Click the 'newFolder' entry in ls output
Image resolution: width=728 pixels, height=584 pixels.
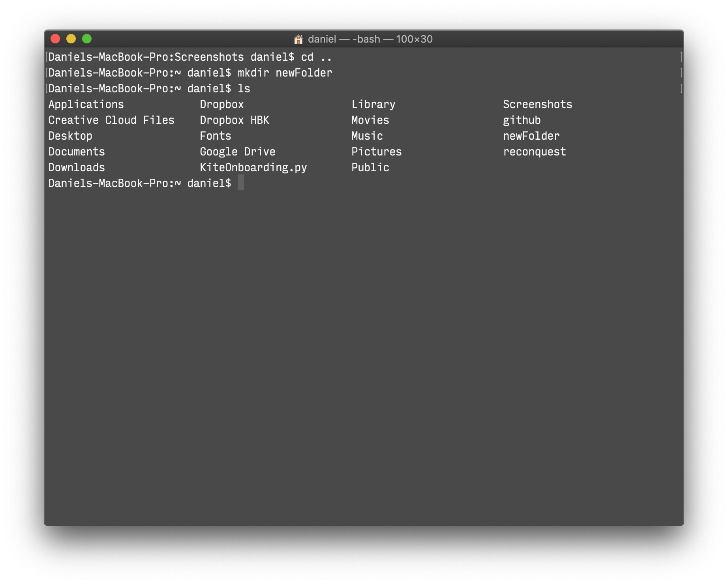tap(531, 136)
